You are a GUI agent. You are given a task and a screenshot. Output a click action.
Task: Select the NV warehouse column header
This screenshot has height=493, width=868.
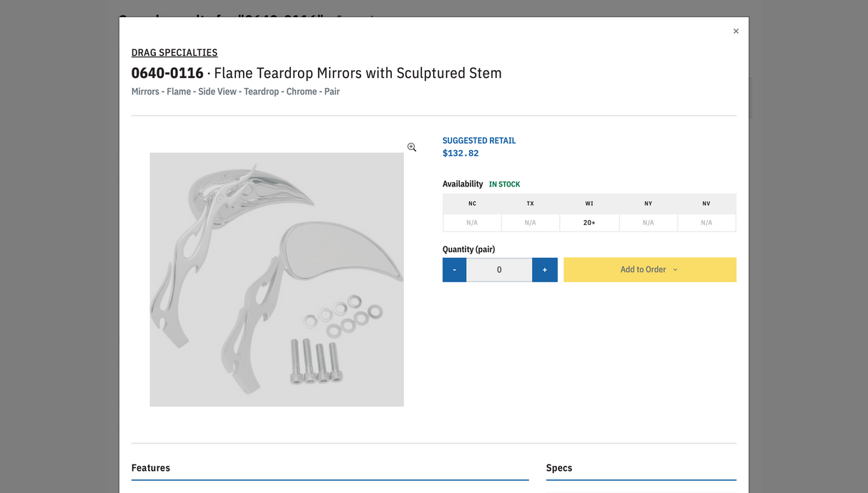pos(706,204)
